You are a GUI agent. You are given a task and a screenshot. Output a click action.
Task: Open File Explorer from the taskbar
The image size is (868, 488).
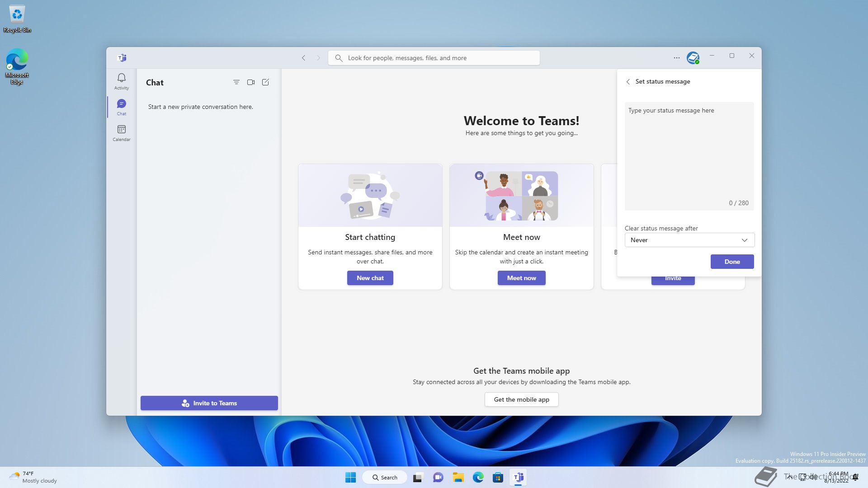[x=458, y=477]
